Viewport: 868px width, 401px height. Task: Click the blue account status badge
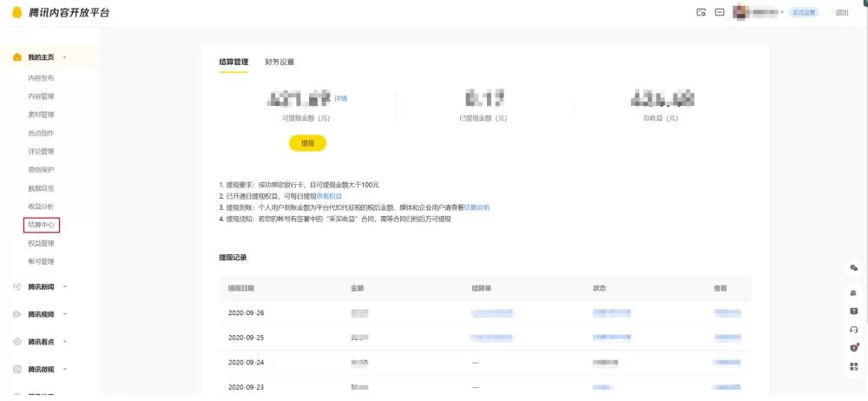(804, 12)
